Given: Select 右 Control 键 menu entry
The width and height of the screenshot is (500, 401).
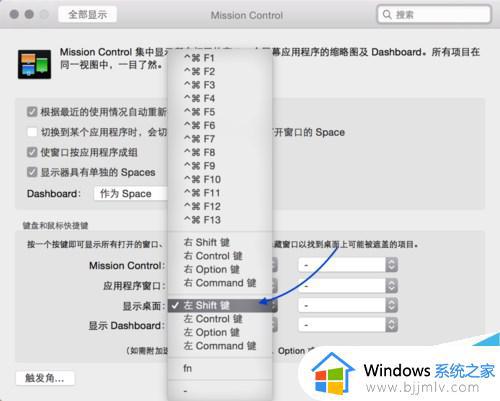Looking at the screenshot, I should pos(220,256).
